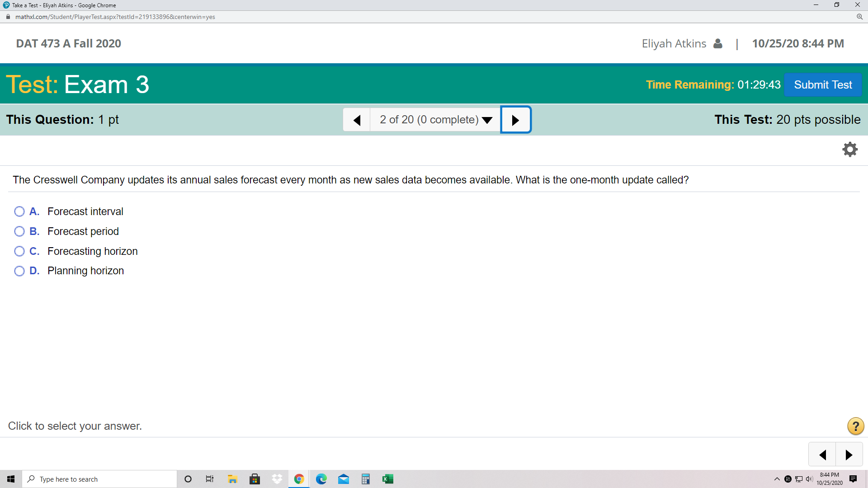Show hidden system tray icons chevron
Screen dimensions: 868x488
coord(777,479)
